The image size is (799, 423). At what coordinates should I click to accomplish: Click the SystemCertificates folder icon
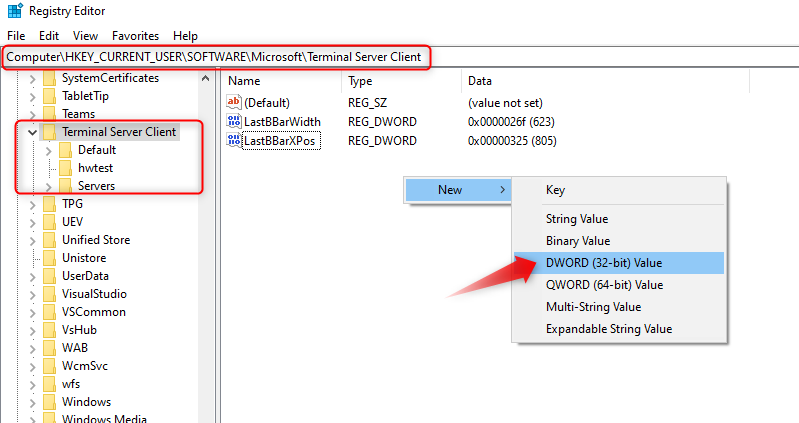49,78
